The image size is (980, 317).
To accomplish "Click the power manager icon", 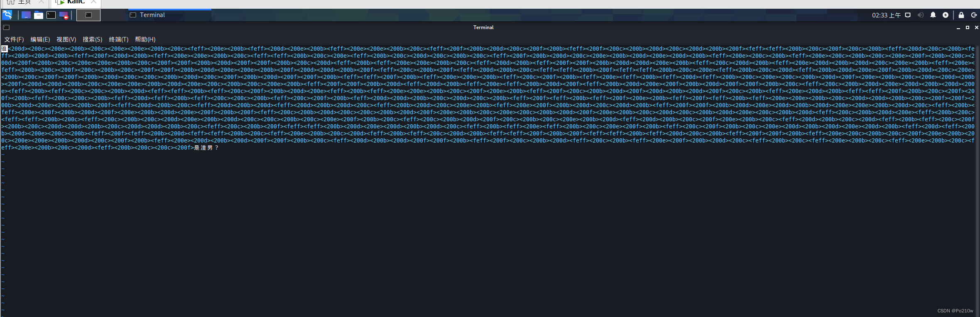I will 946,15.
